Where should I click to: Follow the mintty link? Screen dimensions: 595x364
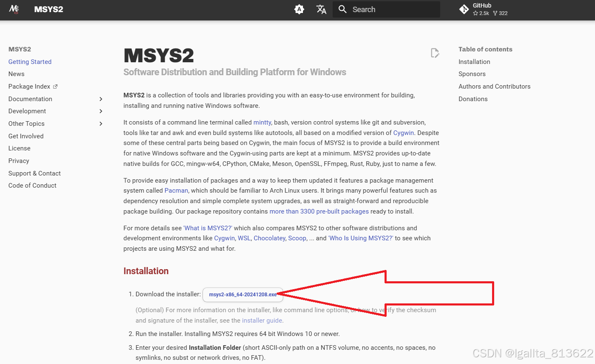pyautogui.click(x=262, y=122)
